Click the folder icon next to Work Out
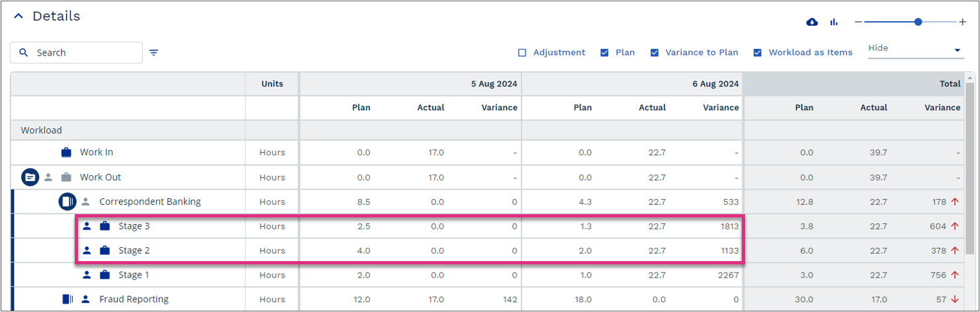Image resolution: width=980 pixels, height=312 pixels. click(30, 177)
